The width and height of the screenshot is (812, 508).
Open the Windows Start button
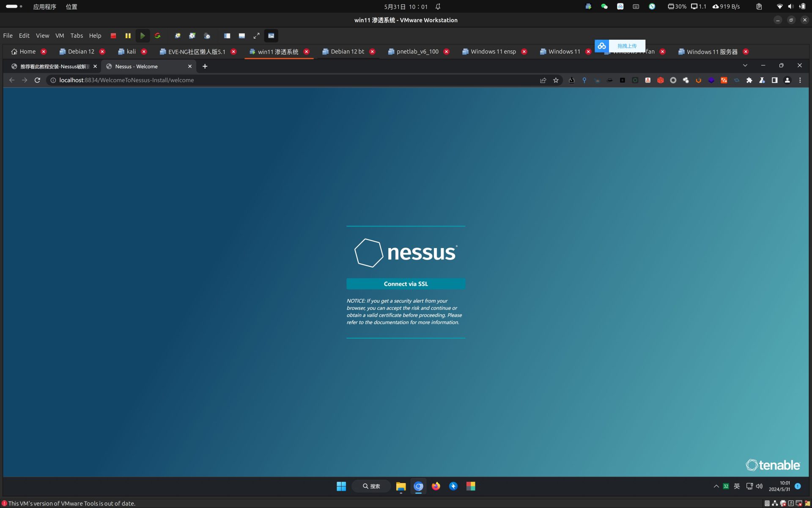point(341,486)
